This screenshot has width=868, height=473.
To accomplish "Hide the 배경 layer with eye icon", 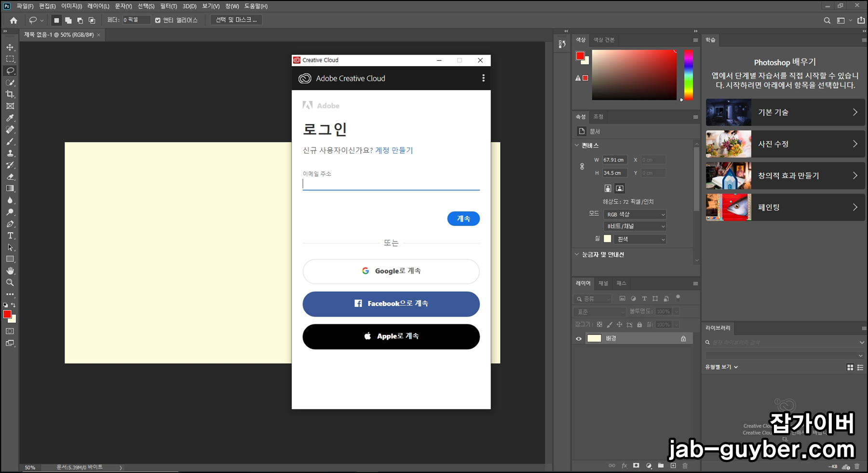I will tap(579, 339).
